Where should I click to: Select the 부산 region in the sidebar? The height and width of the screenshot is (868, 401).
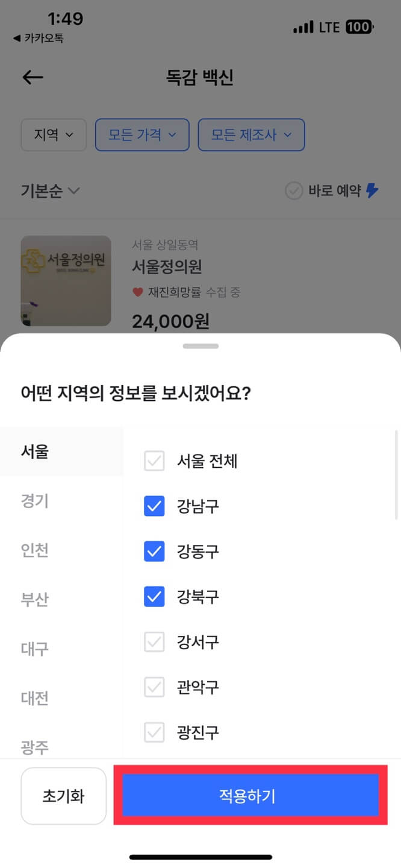pyautogui.click(x=34, y=599)
